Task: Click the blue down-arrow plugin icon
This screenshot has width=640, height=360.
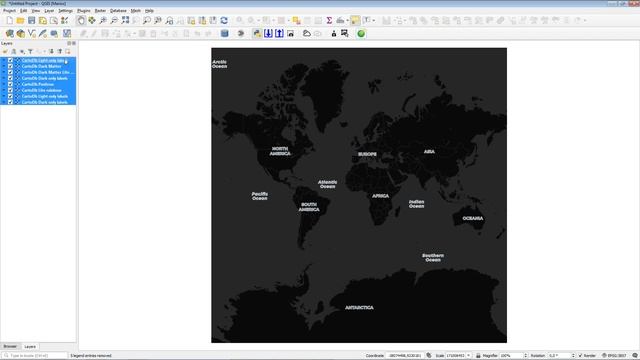Action: point(268,33)
